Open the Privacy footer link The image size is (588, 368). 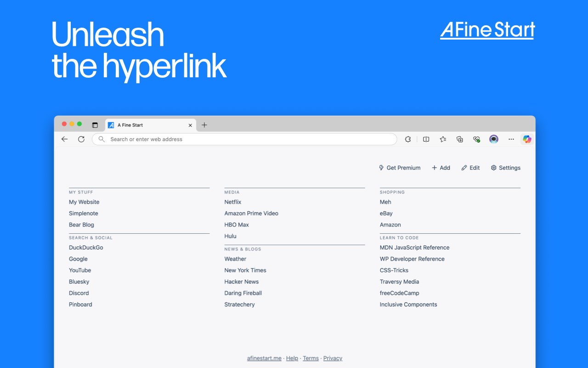333,358
